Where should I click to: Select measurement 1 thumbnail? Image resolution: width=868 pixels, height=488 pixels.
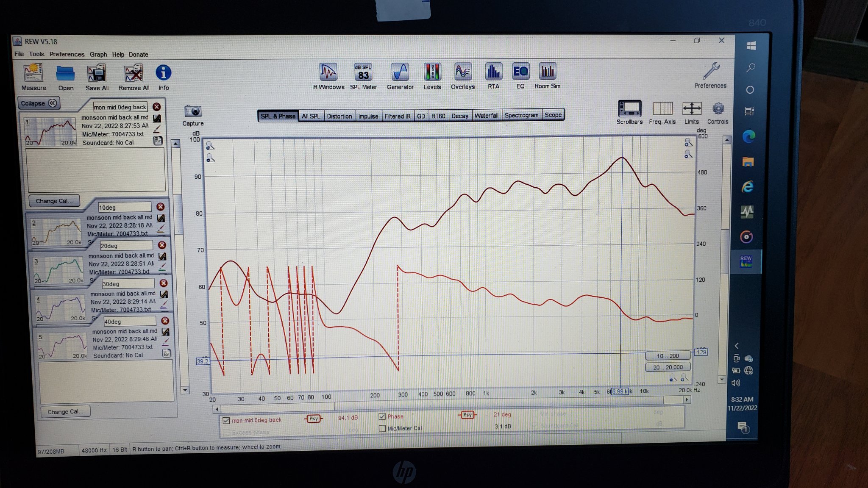coord(50,131)
